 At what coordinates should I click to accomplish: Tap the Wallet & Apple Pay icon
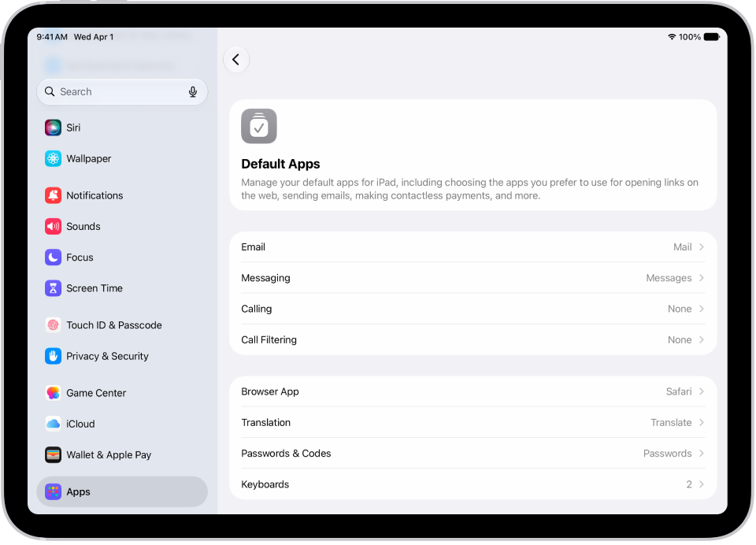point(53,454)
